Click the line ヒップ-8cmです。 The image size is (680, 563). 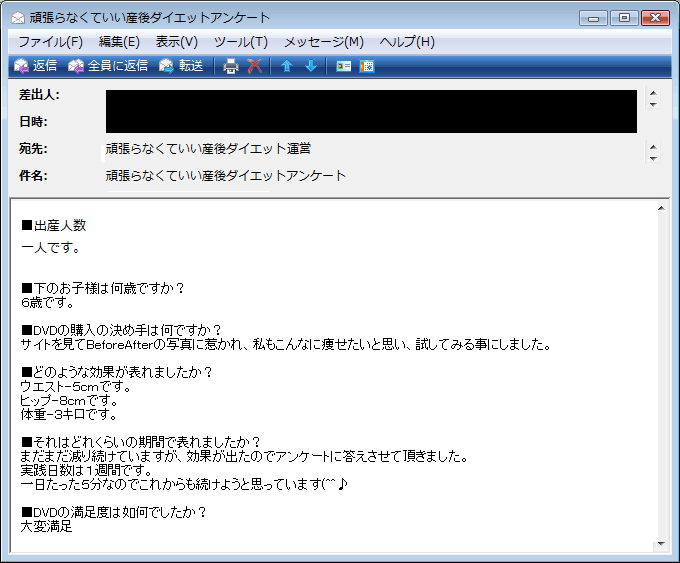(x=69, y=400)
